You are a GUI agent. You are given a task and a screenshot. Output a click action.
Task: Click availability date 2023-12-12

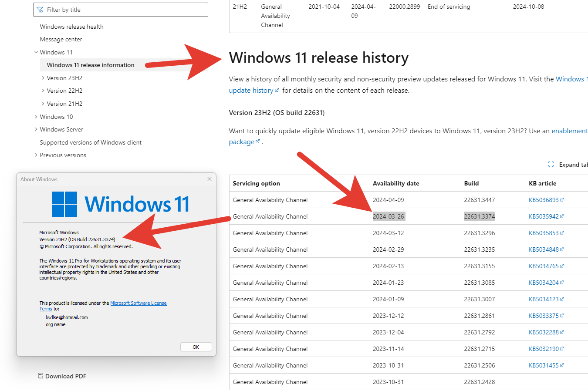[x=389, y=316]
